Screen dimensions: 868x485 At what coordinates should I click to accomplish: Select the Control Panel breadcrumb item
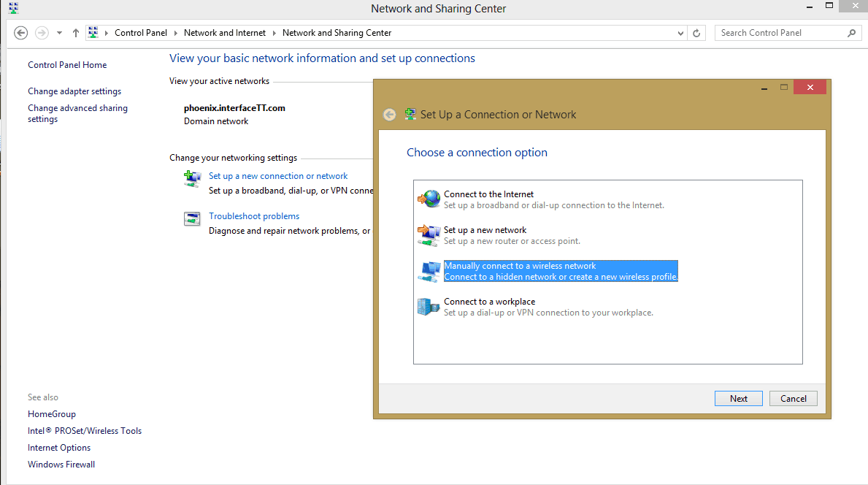(x=141, y=33)
